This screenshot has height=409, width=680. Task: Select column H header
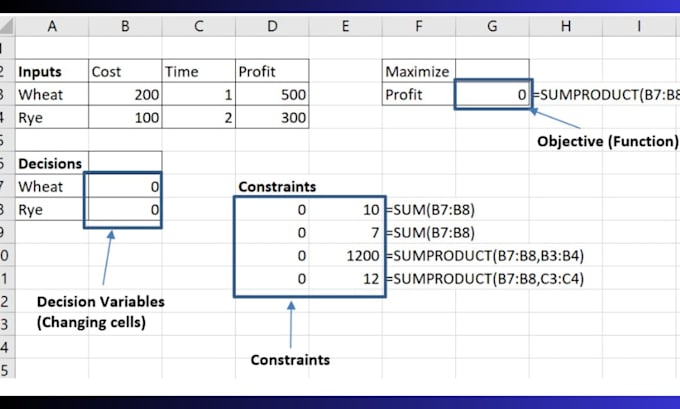pyautogui.click(x=566, y=26)
